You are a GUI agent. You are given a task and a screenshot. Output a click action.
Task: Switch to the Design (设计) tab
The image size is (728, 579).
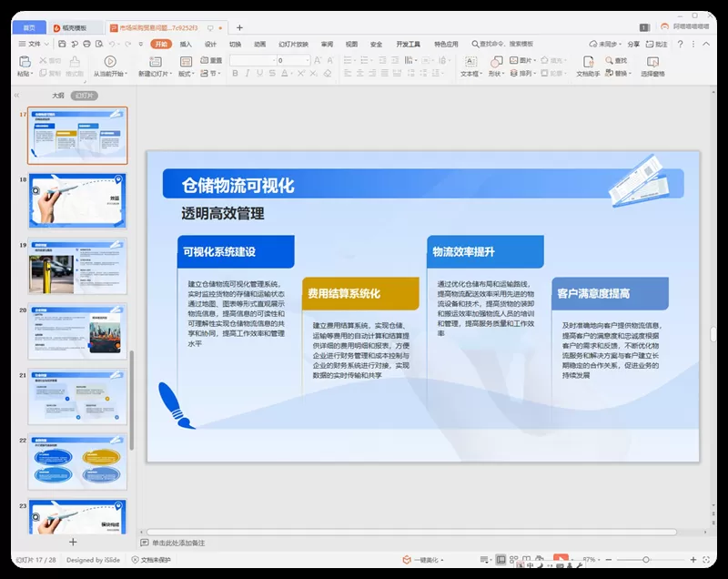coord(210,44)
